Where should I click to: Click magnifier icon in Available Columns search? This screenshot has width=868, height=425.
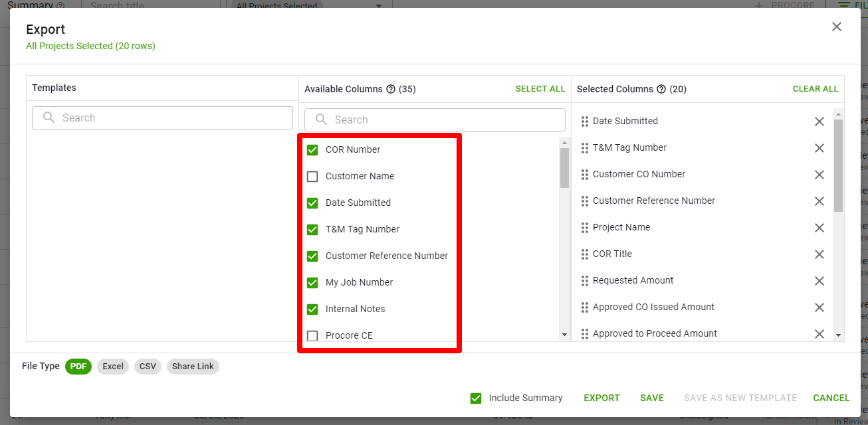point(320,120)
